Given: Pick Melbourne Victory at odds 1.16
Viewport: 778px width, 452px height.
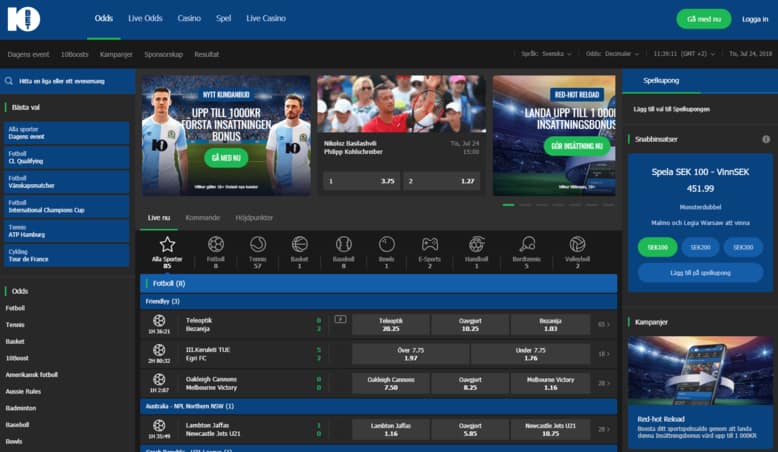Looking at the screenshot, I should [550, 383].
